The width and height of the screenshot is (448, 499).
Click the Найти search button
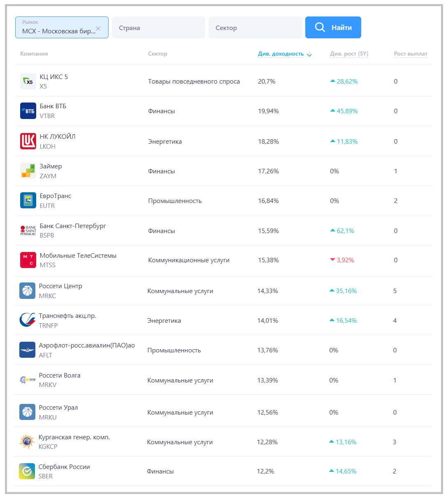pyautogui.click(x=333, y=28)
